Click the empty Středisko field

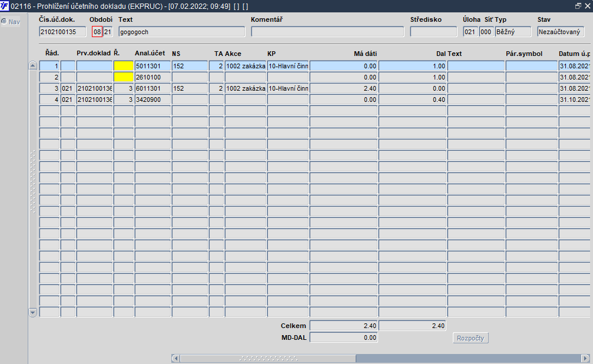tap(433, 32)
